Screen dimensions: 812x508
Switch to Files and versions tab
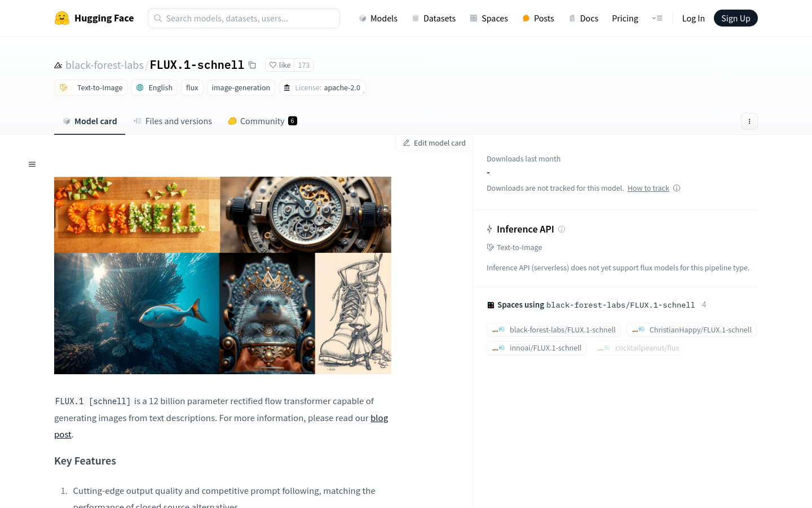click(173, 121)
